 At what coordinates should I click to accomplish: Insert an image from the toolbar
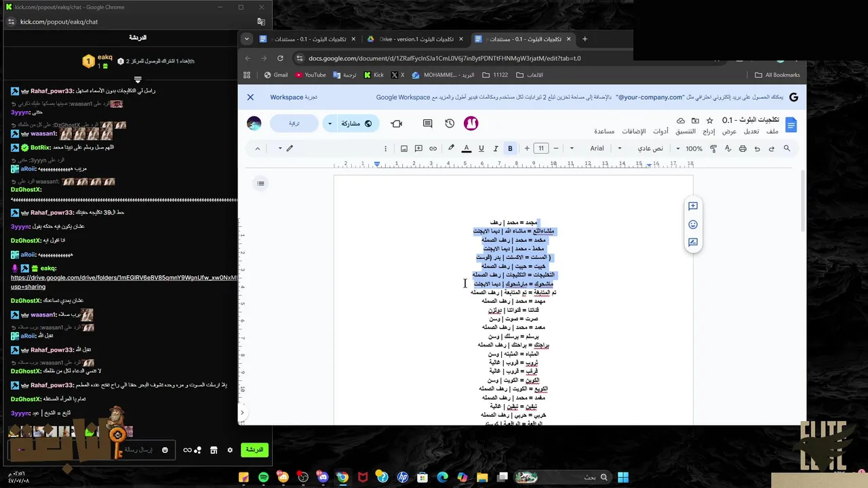click(x=404, y=148)
